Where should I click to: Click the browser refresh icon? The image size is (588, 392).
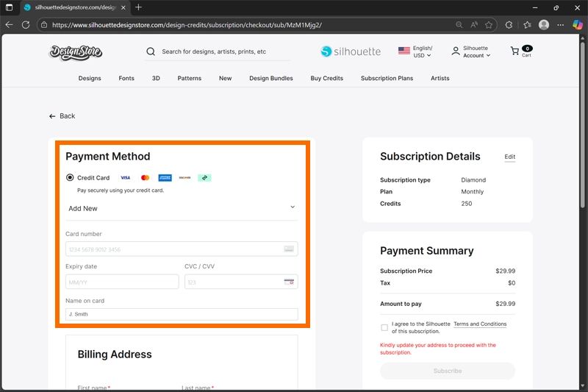26,24
